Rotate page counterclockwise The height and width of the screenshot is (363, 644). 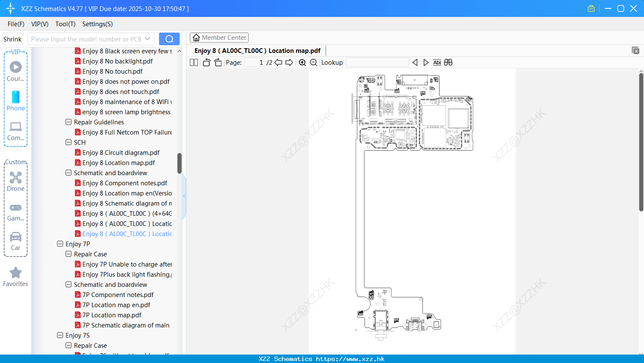click(x=206, y=62)
